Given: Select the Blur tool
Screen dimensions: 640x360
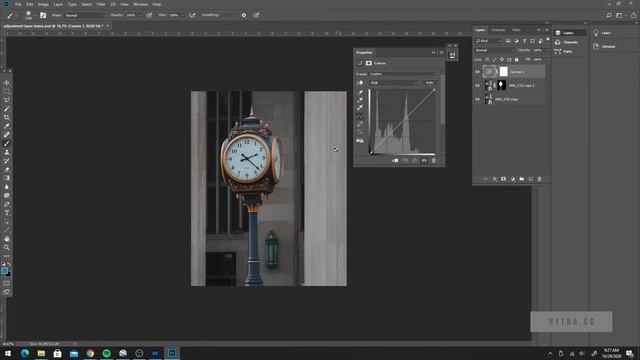Looking at the screenshot, I should (7, 187).
